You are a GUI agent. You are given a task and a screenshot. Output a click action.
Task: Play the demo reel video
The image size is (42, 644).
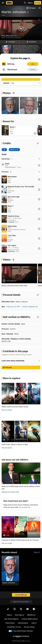(x=21, y=28)
